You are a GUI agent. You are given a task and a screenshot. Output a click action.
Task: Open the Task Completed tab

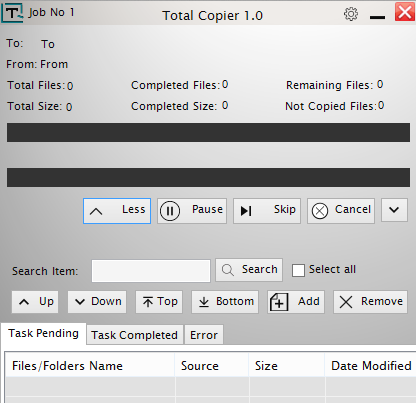[x=135, y=335]
